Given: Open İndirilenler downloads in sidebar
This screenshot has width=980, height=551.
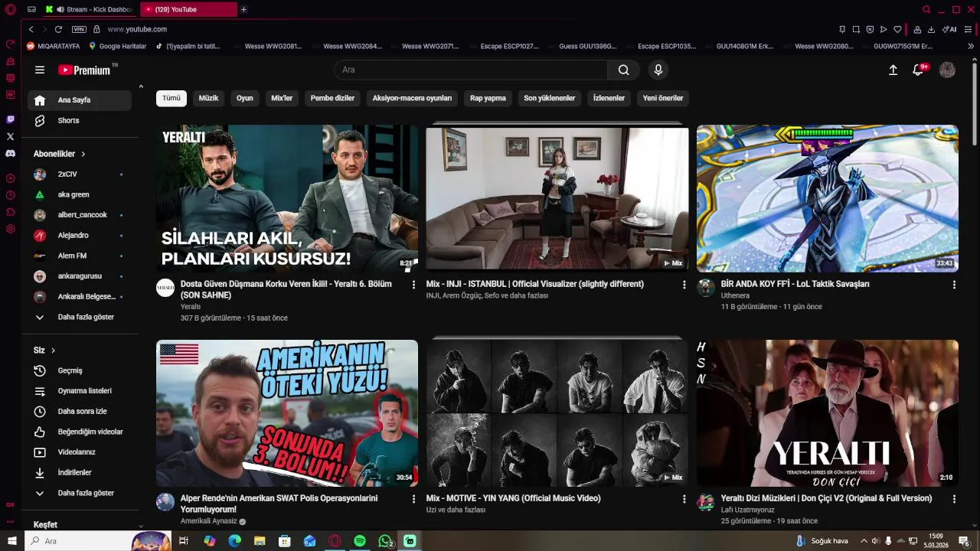Looking at the screenshot, I should (x=80, y=473).
